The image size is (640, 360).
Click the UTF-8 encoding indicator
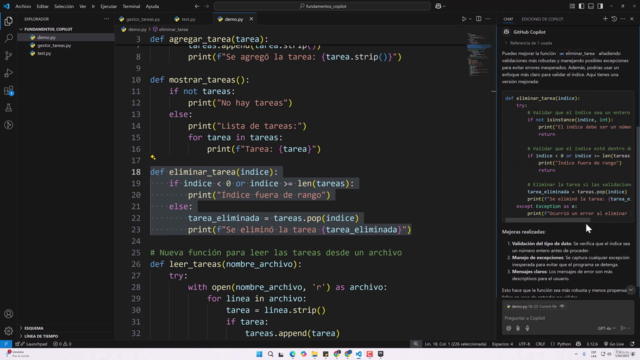[524, 344]
